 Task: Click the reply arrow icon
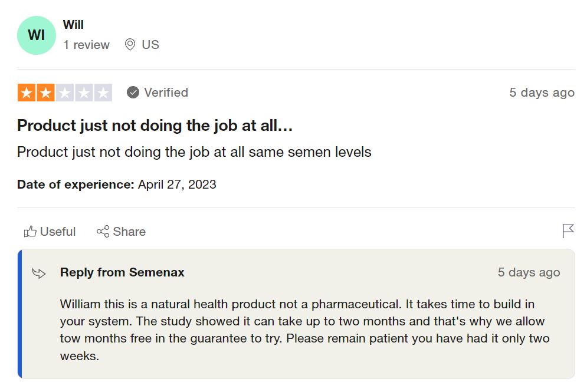pos(39,273)
